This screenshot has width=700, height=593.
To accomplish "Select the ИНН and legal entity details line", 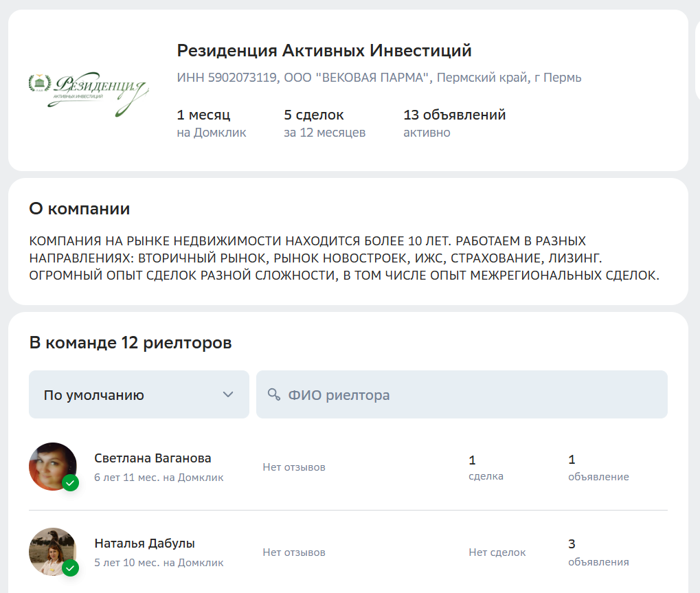I will click(379, 78).
